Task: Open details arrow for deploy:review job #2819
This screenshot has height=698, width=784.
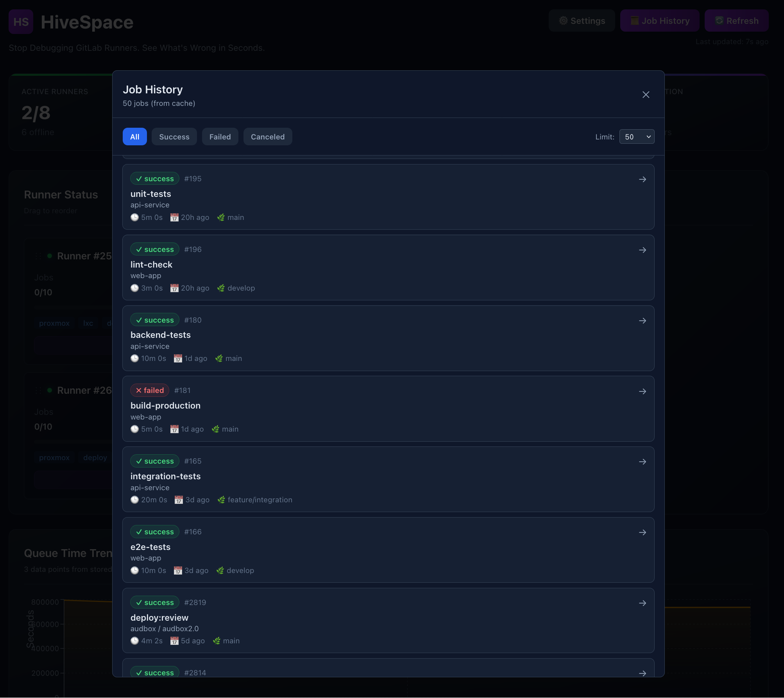Action: click(x=643, y=603)
